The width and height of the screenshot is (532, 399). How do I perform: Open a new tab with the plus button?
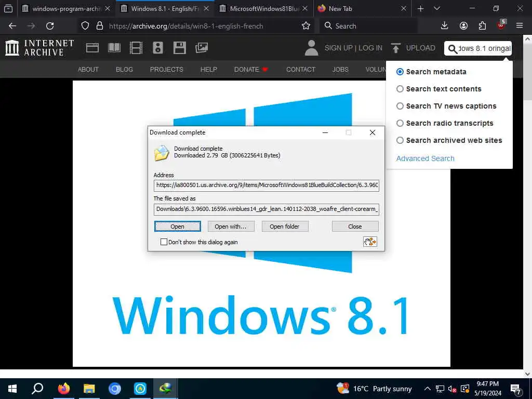[x=421, y=9]
